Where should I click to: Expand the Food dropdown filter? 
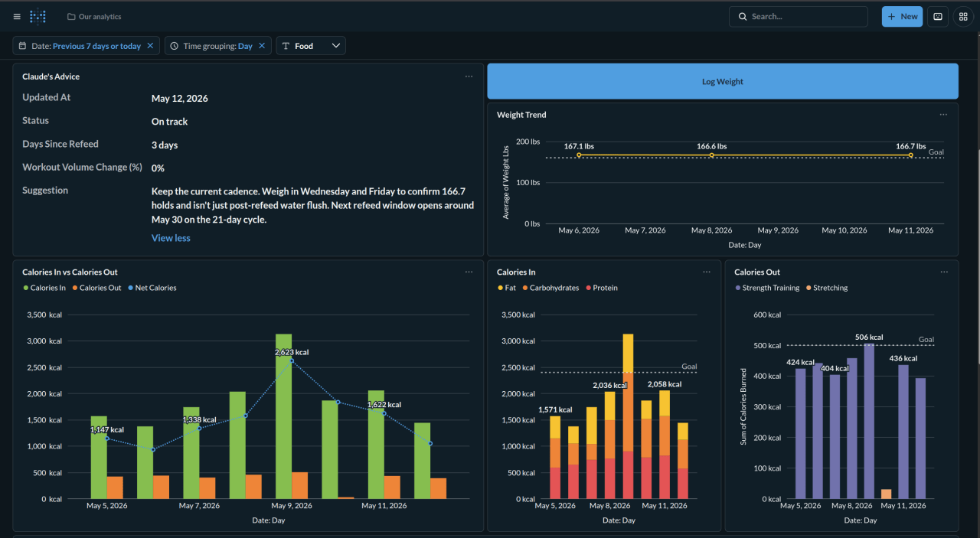click(x=311, y=46)
